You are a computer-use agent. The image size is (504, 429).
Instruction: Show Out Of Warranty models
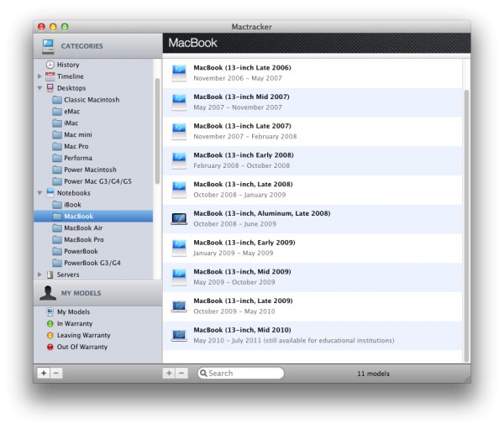pos(97,347)
